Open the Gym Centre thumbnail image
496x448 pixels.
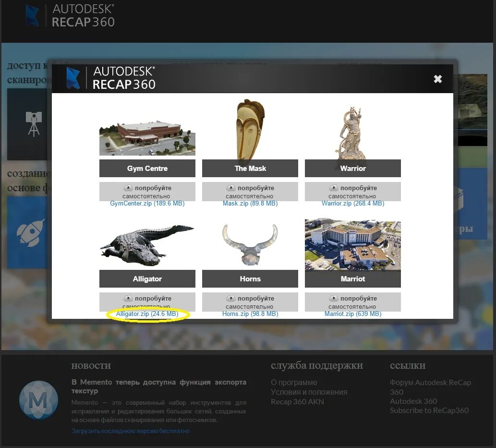tap(147, 138)
